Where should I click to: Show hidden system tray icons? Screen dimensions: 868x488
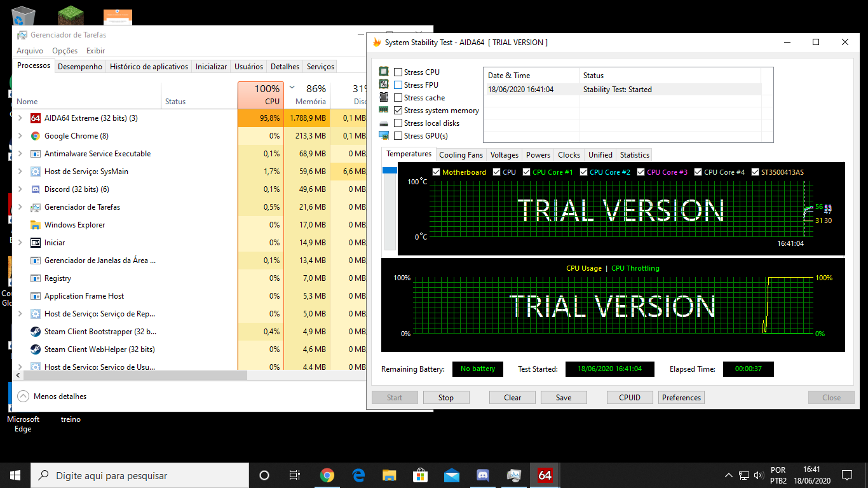pyautogui.click(x=728, y=475)
